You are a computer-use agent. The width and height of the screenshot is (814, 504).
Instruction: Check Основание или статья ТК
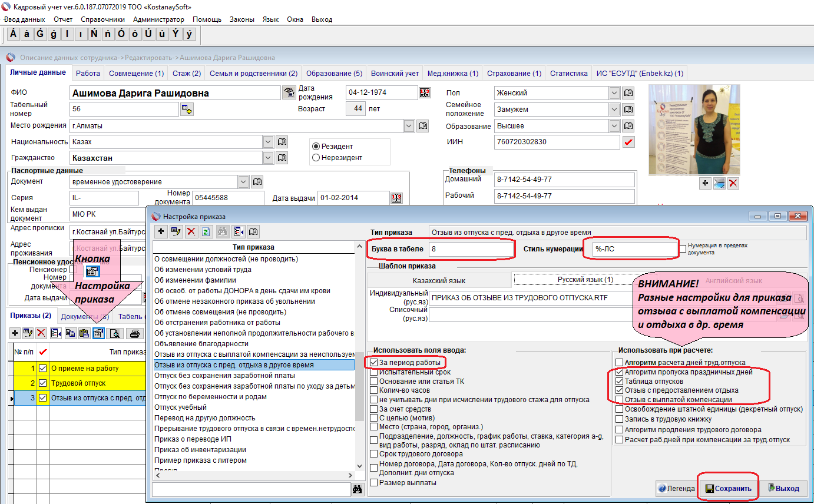tap(374, 381)
